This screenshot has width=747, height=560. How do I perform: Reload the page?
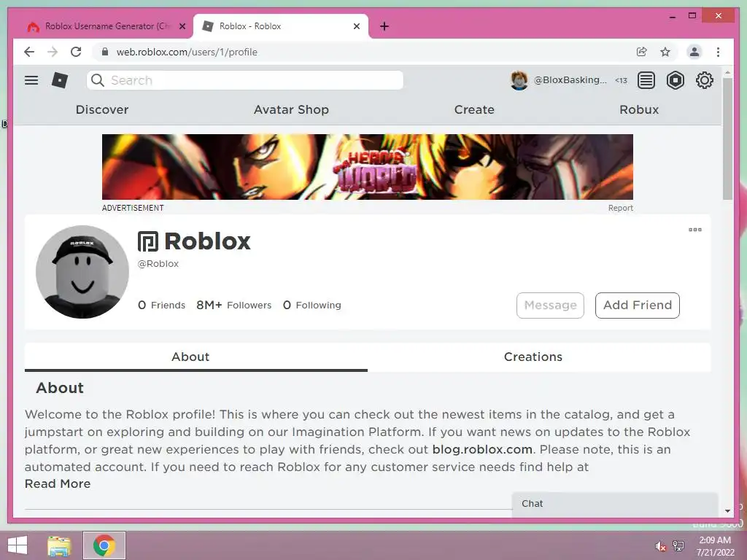(x=76, y=52)
